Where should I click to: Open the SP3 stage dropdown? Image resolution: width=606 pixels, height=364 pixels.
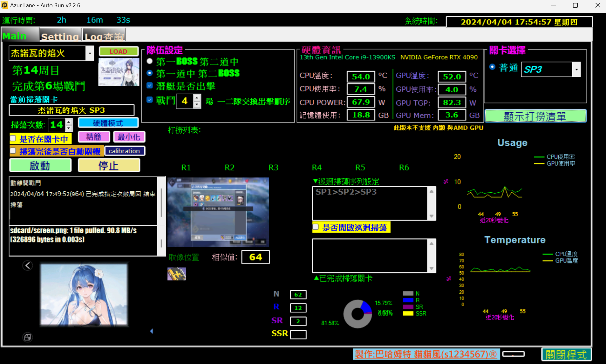(x=576, y=69)
